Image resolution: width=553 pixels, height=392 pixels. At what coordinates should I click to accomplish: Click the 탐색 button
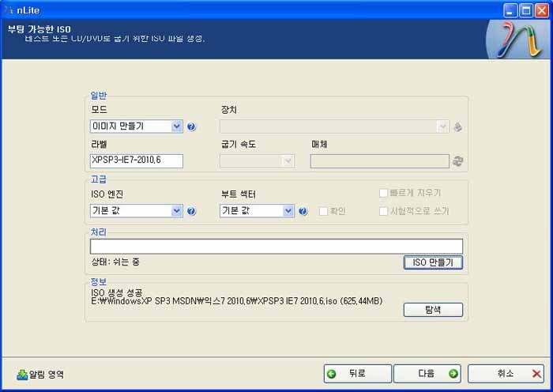pos(433,310)
